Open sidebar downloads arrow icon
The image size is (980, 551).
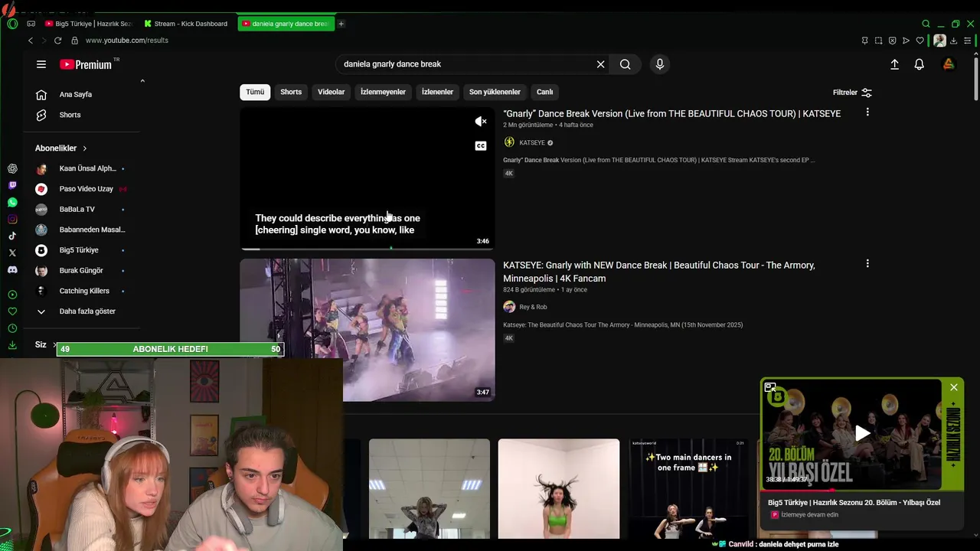tap(12, 345)
